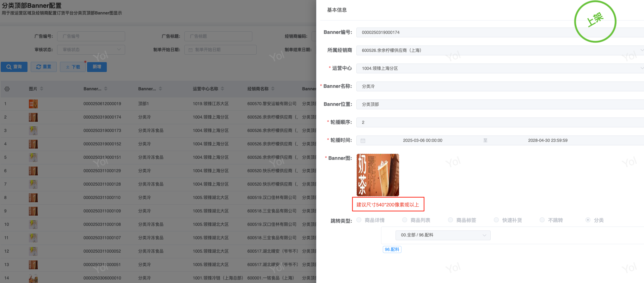644x283 pixels.
Task: Click Banner number 0000250311000052
Action: coord(102,251)
